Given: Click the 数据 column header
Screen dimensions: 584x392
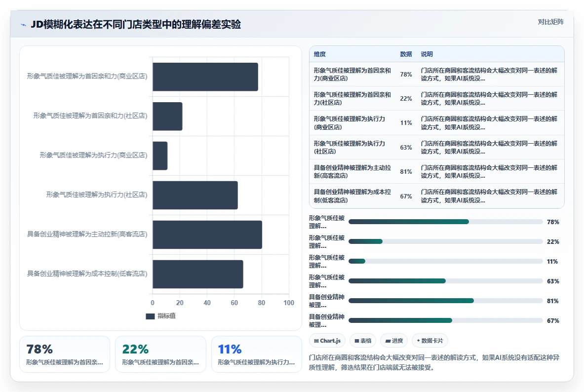Looking at the screenshot, I should [x=406, y=54].
